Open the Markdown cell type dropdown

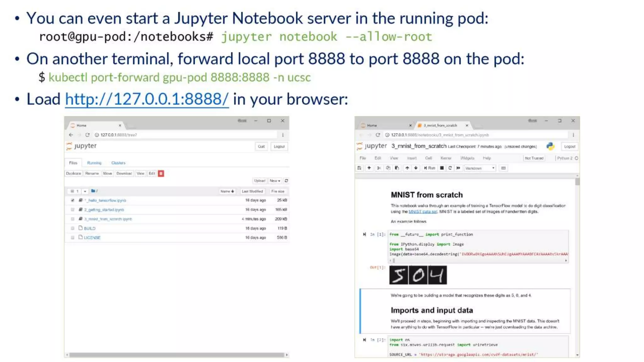coord(480,168)
